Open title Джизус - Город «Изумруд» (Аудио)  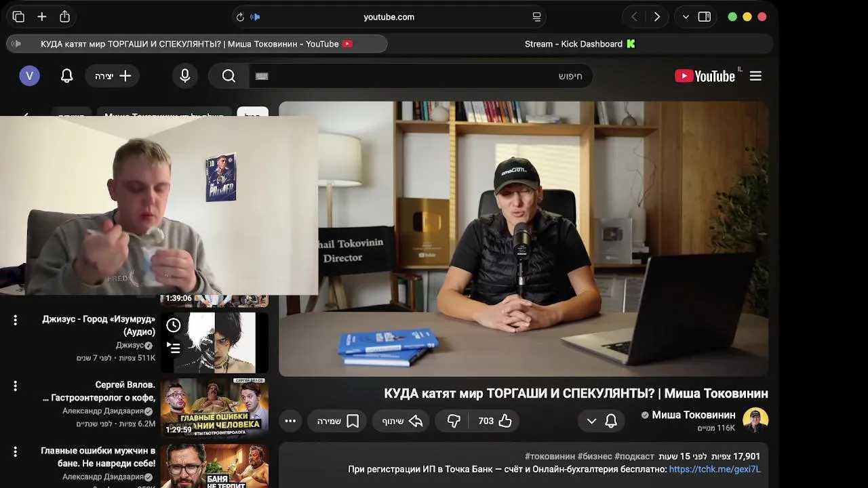[x=98, y=325]
